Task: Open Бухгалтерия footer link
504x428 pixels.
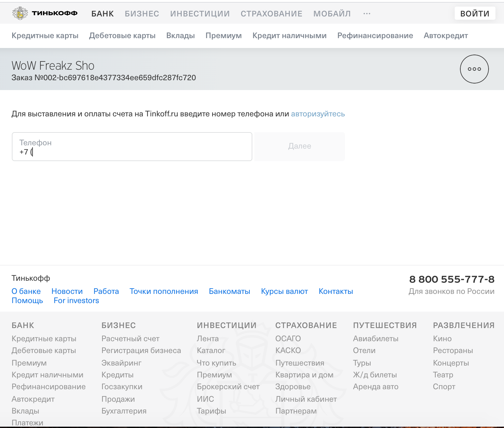Action: [124, 411]
